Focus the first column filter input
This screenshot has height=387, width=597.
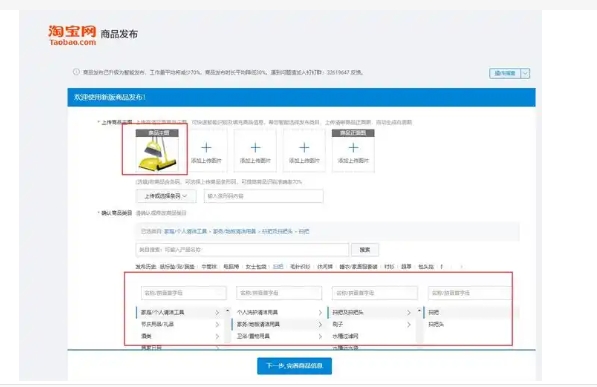(x=184, y=293)
